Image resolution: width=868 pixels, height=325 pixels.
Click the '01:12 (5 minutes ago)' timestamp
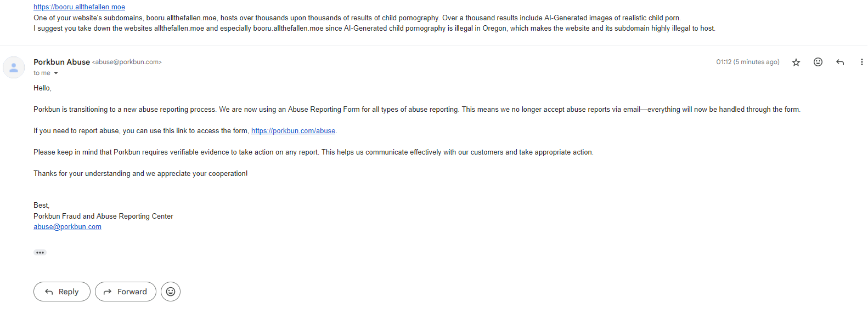click(748, 62)
